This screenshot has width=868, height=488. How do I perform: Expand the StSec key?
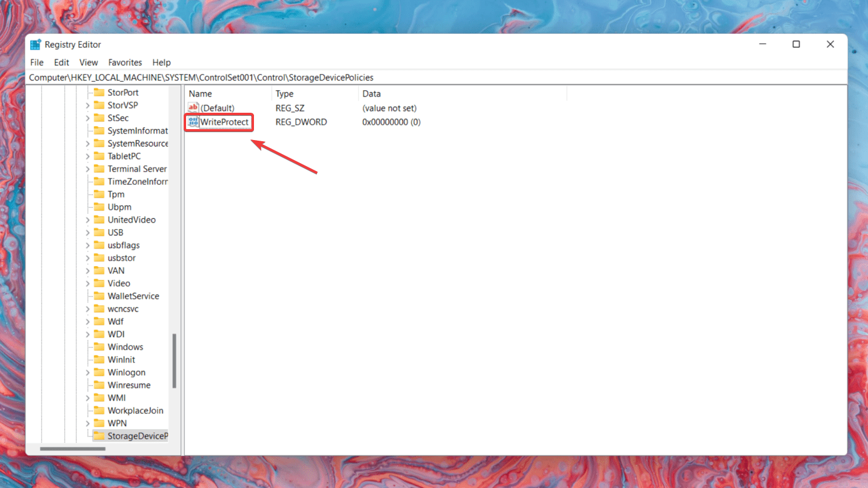click(87, 118)
